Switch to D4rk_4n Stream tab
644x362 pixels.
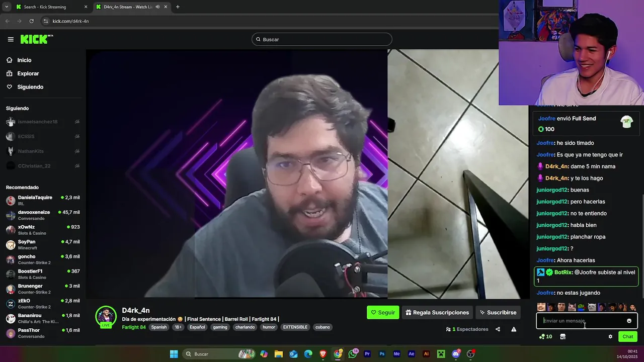[x=131, y=7]
